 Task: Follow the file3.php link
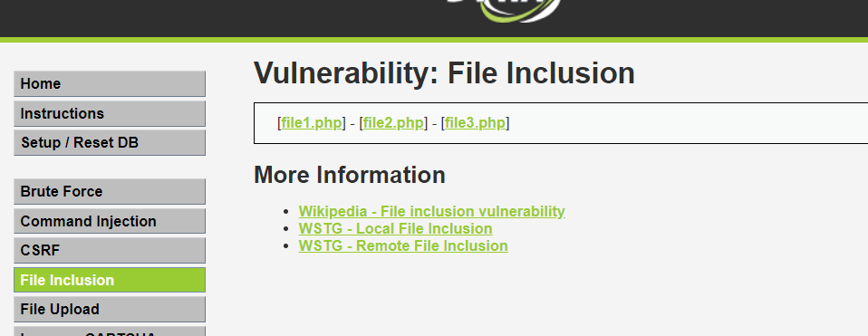[x=476, y=123]
